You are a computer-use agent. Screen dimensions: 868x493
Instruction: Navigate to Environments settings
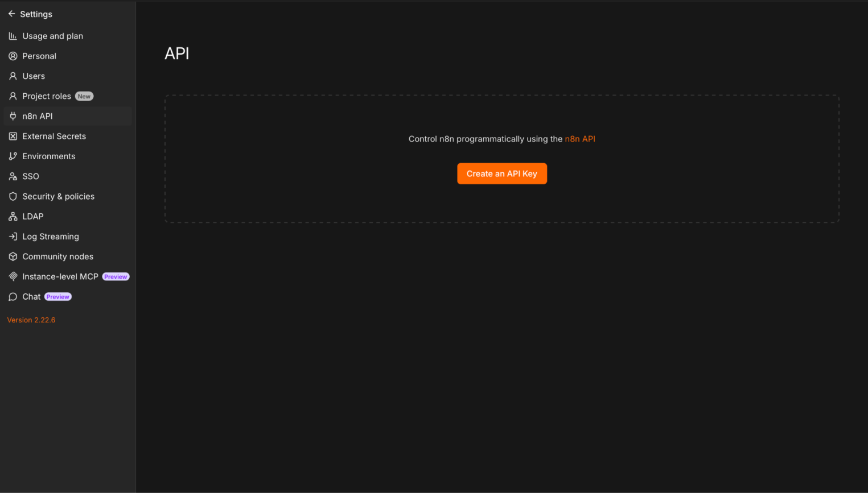click(68, 156)
